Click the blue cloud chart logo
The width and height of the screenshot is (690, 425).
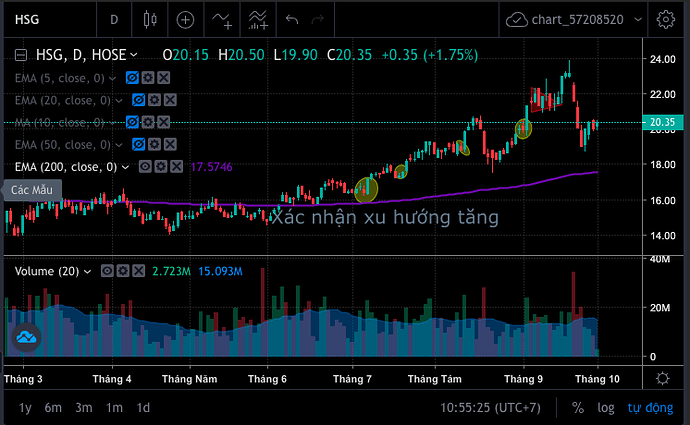tap(26, 337)
